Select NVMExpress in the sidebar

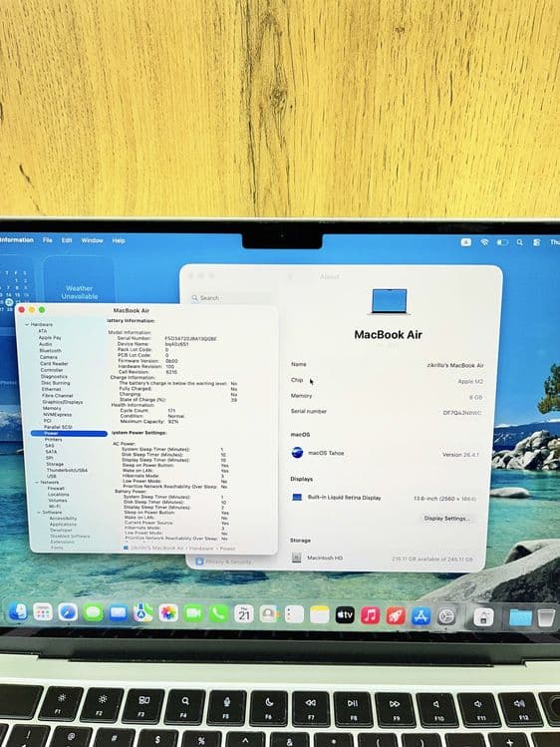click(x=58, y=415)
